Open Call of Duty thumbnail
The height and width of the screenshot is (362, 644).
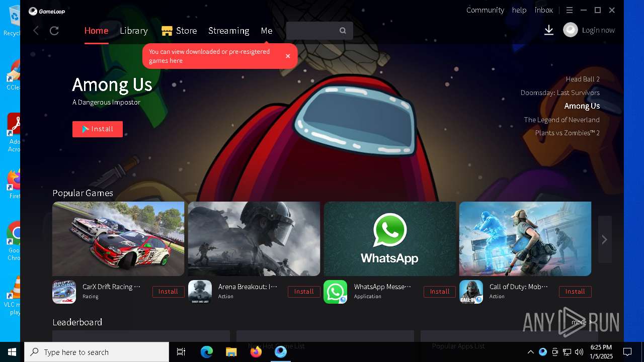pos(525,239)
